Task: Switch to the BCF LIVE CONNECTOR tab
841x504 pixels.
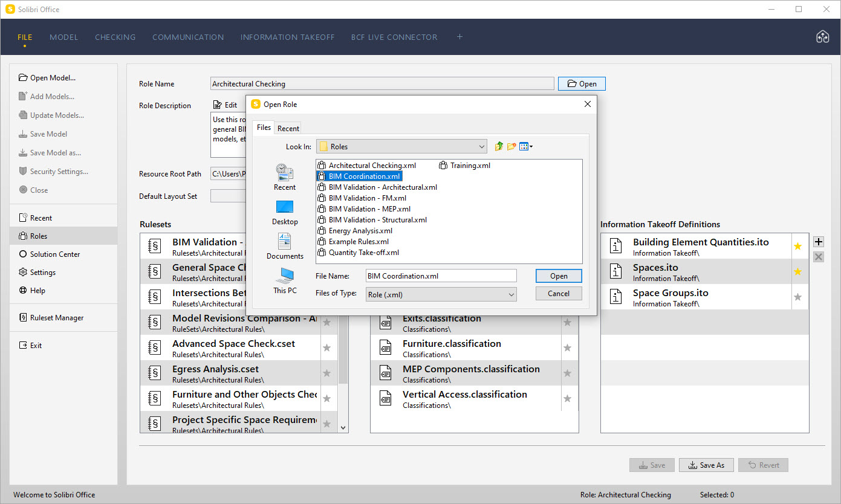Action: 394,37
